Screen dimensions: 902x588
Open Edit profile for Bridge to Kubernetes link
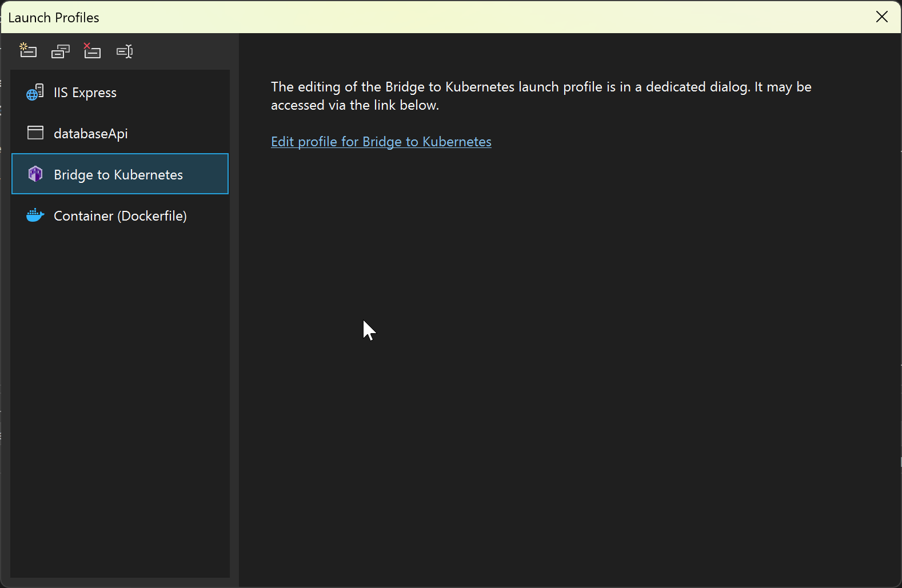point(381,142)
